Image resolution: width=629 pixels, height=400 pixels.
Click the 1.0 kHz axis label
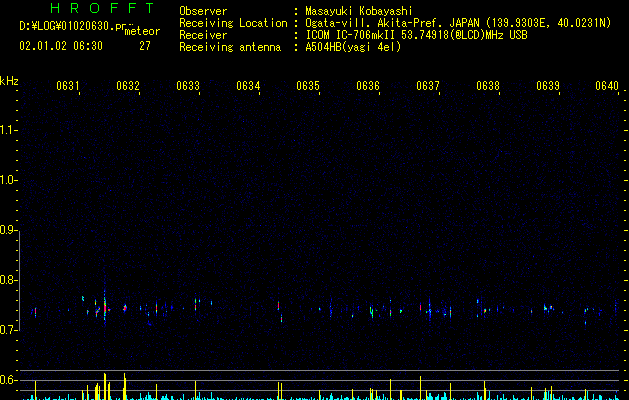pos(9,180)
